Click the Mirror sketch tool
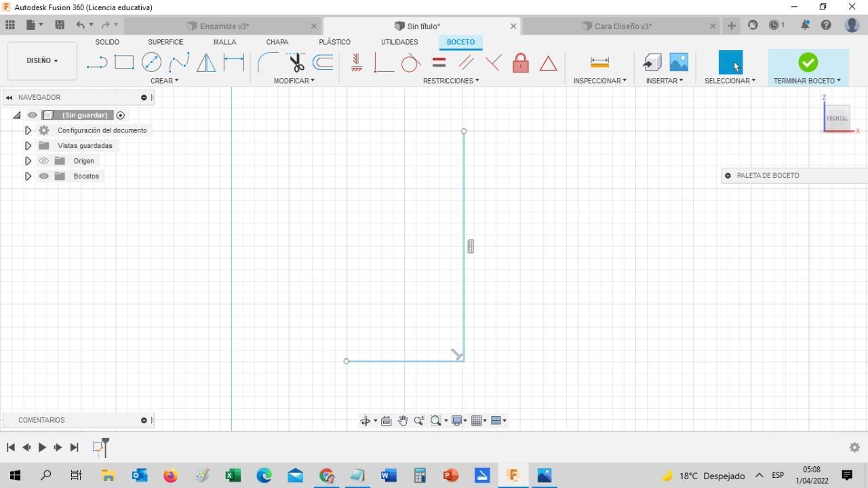868x488 pixels. 206,62
